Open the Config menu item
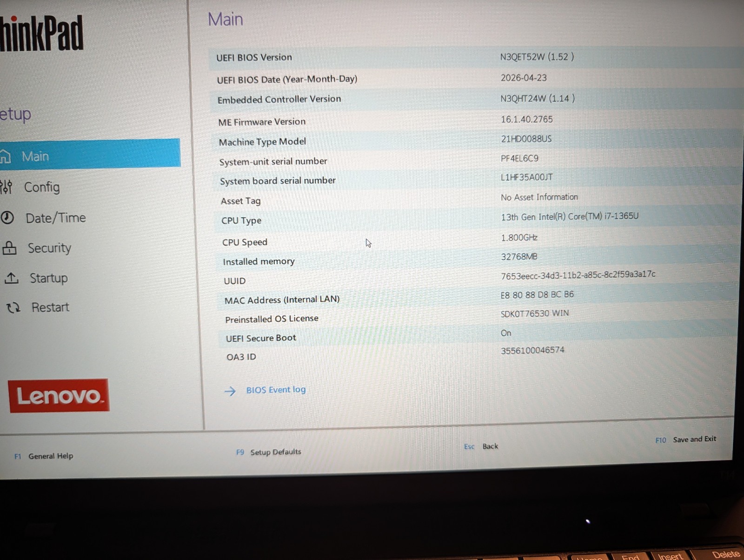 42,187
